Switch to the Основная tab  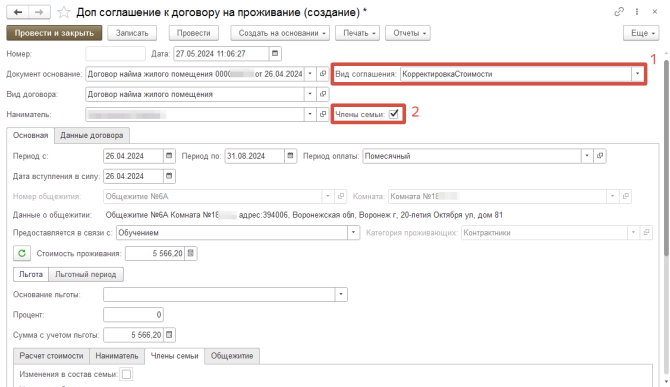click(30, 135)
